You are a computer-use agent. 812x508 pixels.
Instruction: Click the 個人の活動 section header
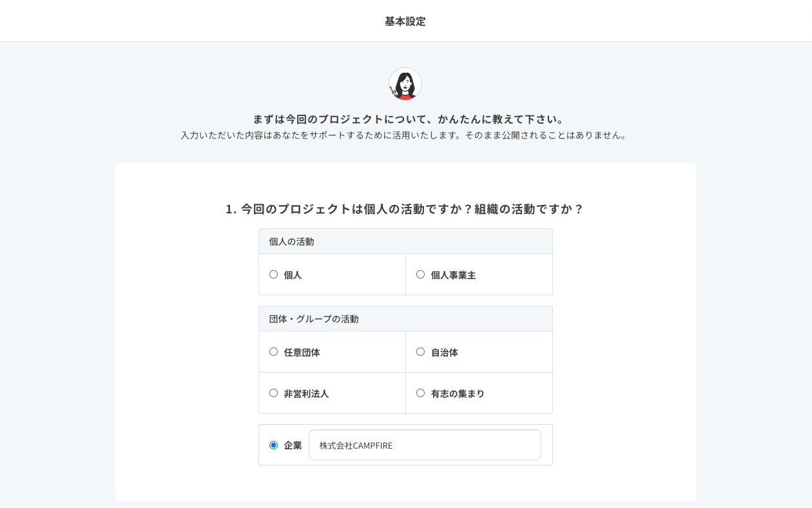tap(291, 242)
